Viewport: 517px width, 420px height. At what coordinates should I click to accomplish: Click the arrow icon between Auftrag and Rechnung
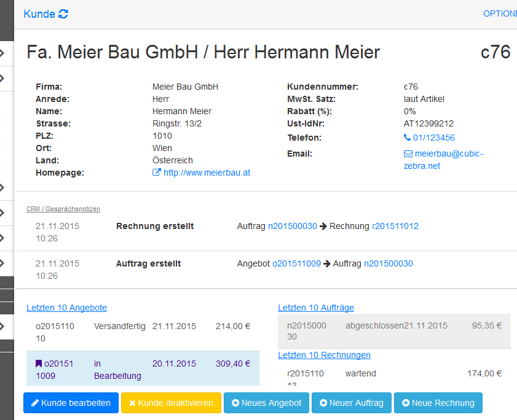tap(323, 226)
